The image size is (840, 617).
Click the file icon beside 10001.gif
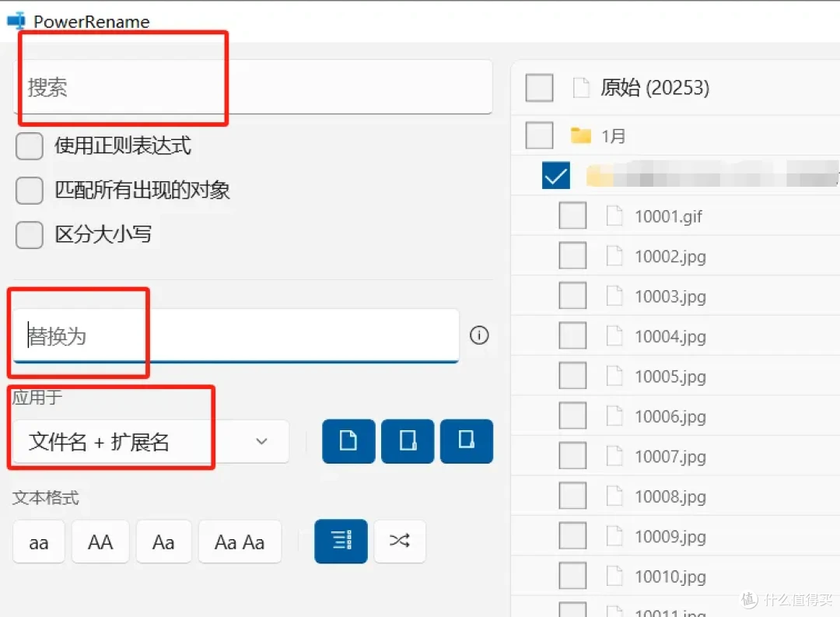pyautogui.click(x=614, y=216)
